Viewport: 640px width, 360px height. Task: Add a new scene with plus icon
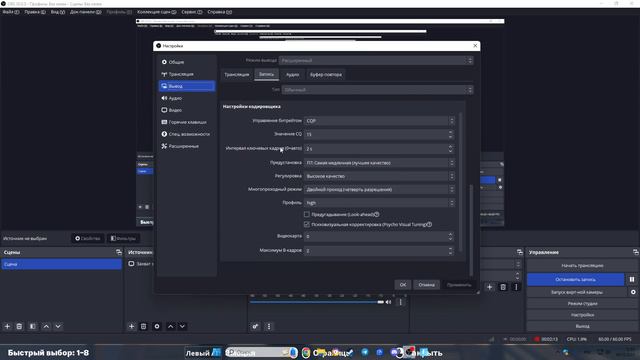point(7,327)
